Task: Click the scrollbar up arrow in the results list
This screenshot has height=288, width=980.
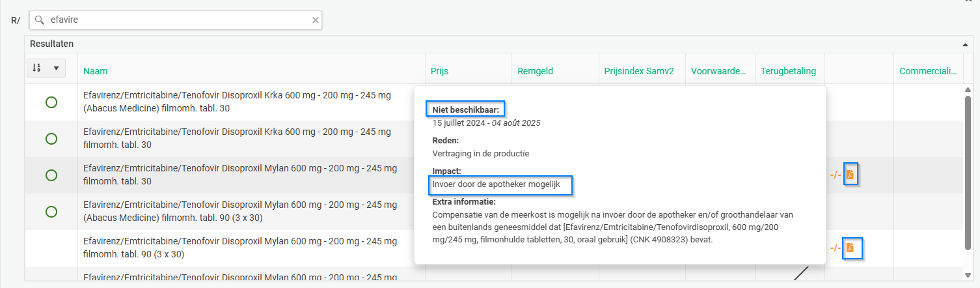Action: coord(968,90)
